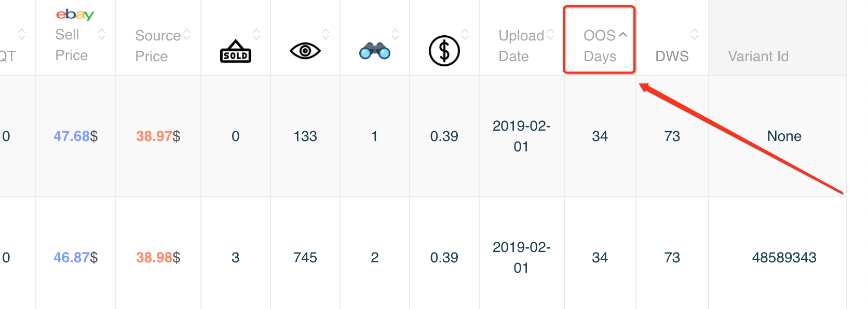Sort by DWS column header
This screenshot has width=868, height=309.
672,56
